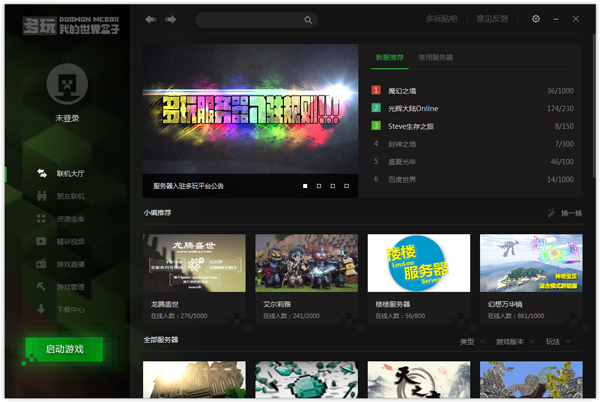Open the 多玩贴吧 link
The image size is (600, 402).
(441, 19)
